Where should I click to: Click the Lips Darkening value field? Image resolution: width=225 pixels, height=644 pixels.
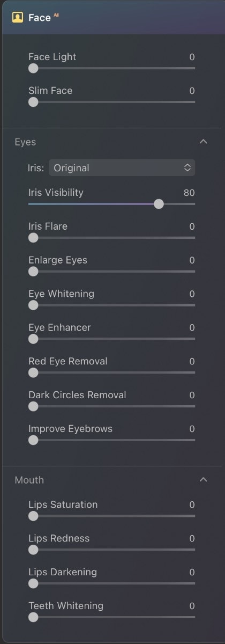point(192,572)
